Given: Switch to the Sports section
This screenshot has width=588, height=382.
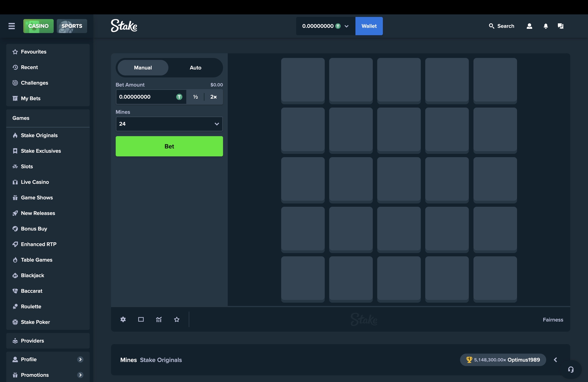Looking at the screenshot, I should [72, 26].
